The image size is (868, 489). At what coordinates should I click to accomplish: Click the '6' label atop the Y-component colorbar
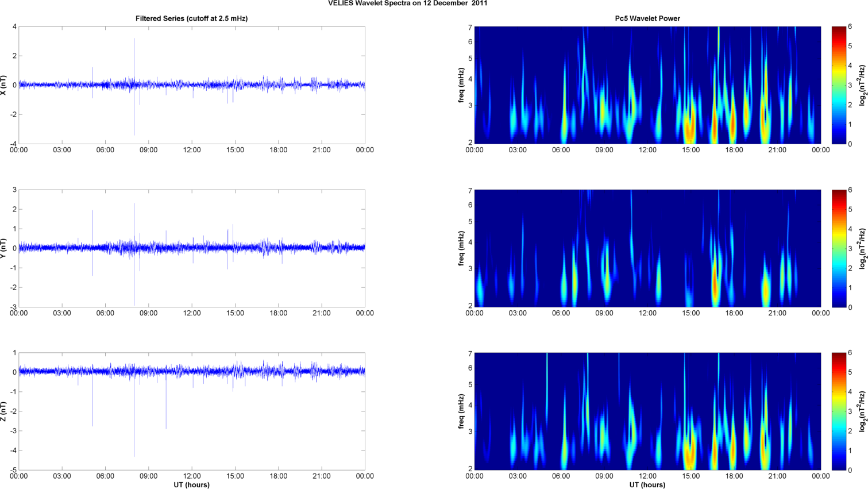pyautogui.click(x=850, y=190)
